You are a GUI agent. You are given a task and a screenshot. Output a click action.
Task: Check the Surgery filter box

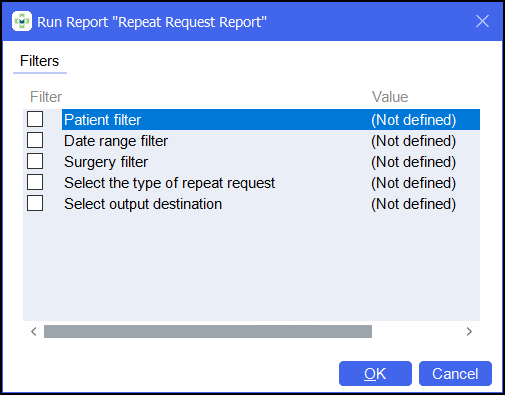(35, 161)
